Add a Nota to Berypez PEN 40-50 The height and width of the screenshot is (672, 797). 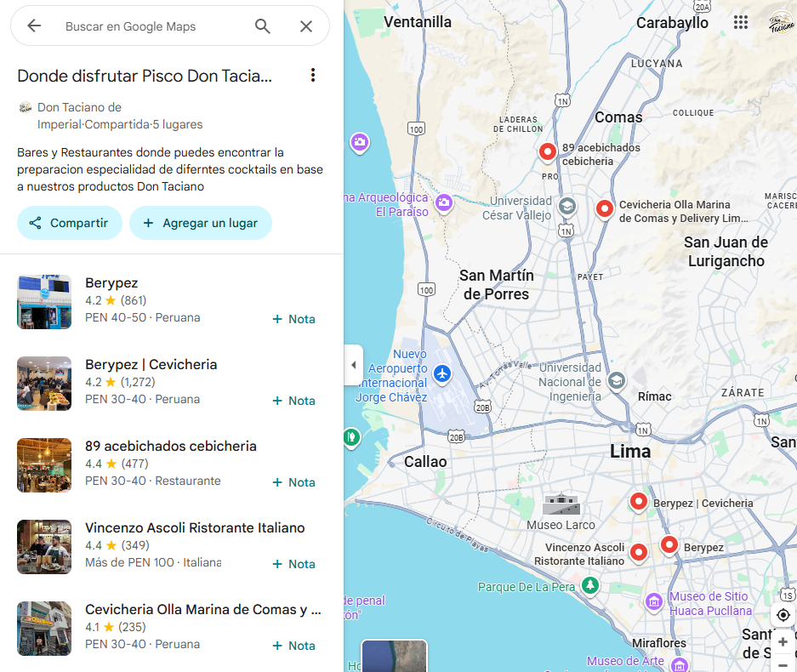(x=293, y=319)
